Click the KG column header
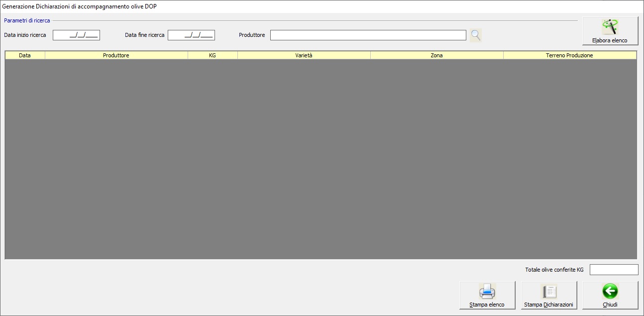644x316 pixels. pos(213,55)
